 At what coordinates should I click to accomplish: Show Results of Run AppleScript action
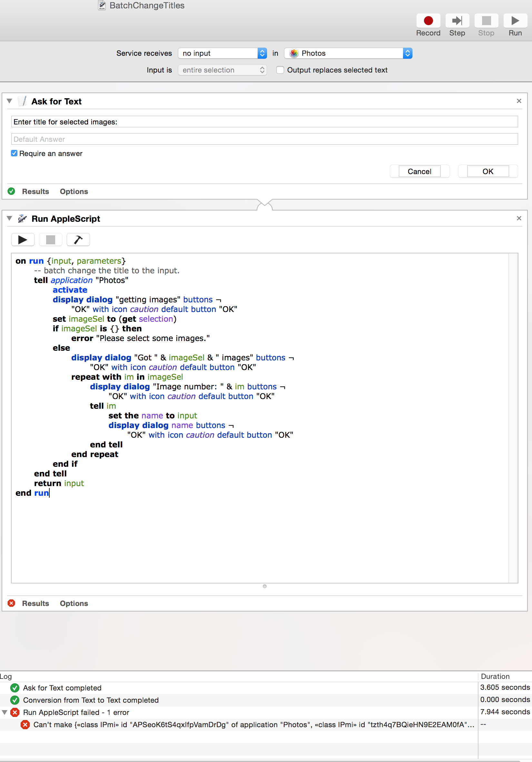[x=35, y=603]
